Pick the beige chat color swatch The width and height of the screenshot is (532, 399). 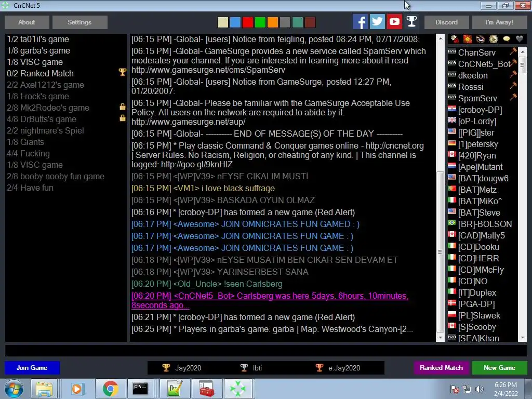[222, 22]
